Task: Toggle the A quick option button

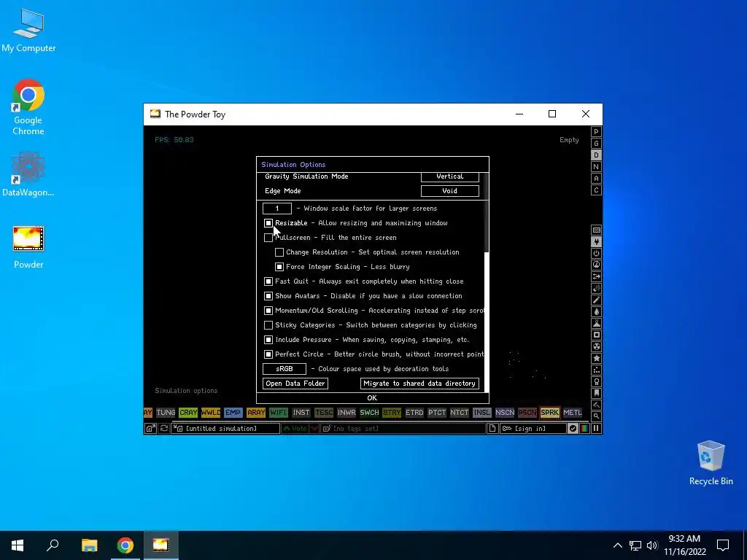Action: click(x=596, y=179)
